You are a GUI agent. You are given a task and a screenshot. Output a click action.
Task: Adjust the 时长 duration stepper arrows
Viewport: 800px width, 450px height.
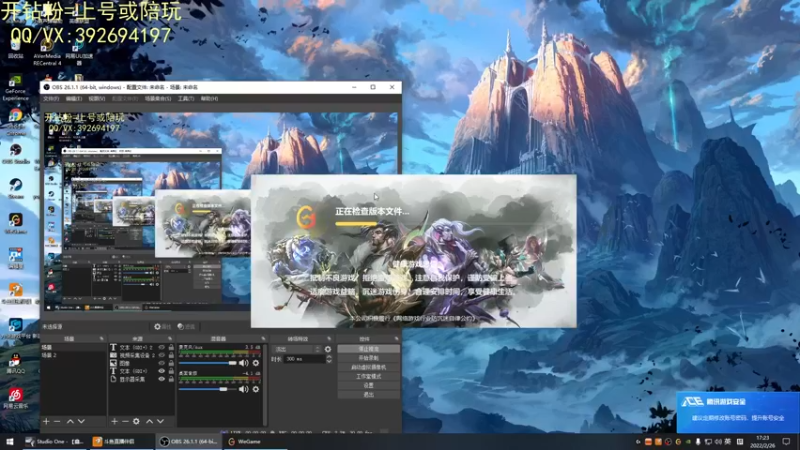(329, 359)
